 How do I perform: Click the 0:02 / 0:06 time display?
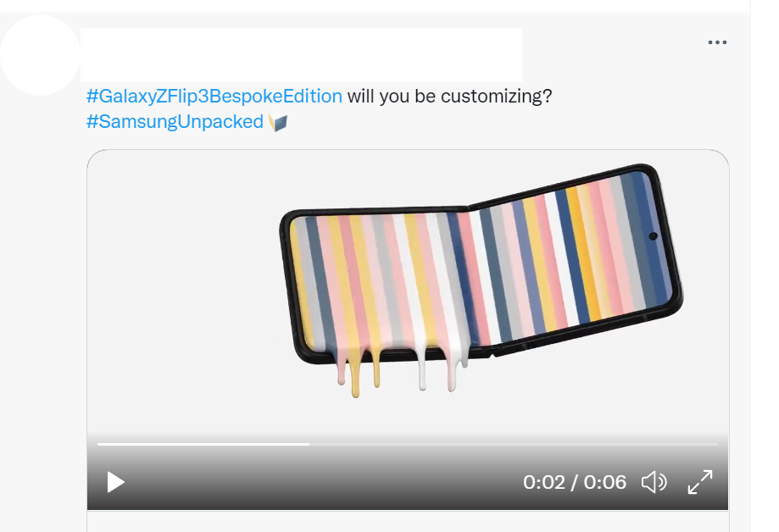coord(575,482)
